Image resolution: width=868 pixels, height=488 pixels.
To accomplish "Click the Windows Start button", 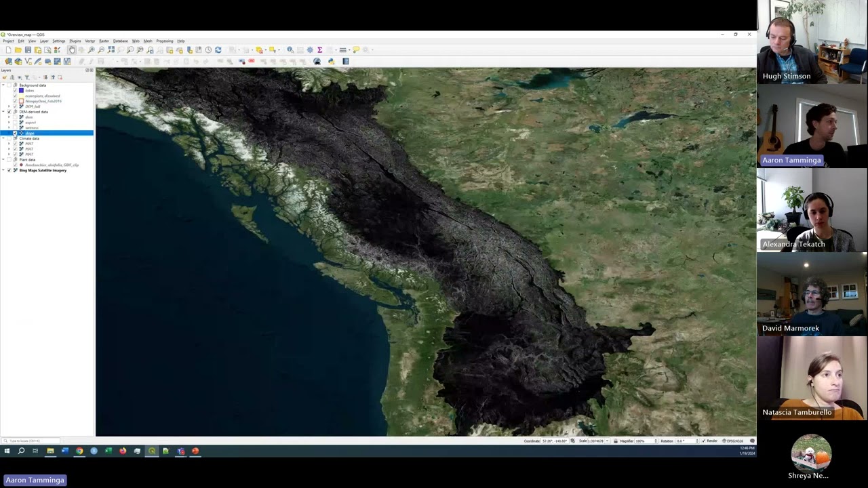I will coord(7,451).
